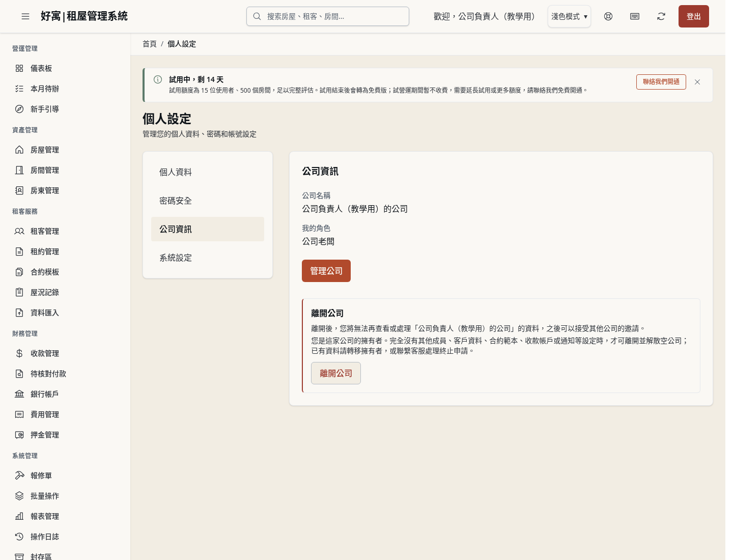Click the 登出 logout button
Viewport: 733px width, 560px height.
click(694, 16)
